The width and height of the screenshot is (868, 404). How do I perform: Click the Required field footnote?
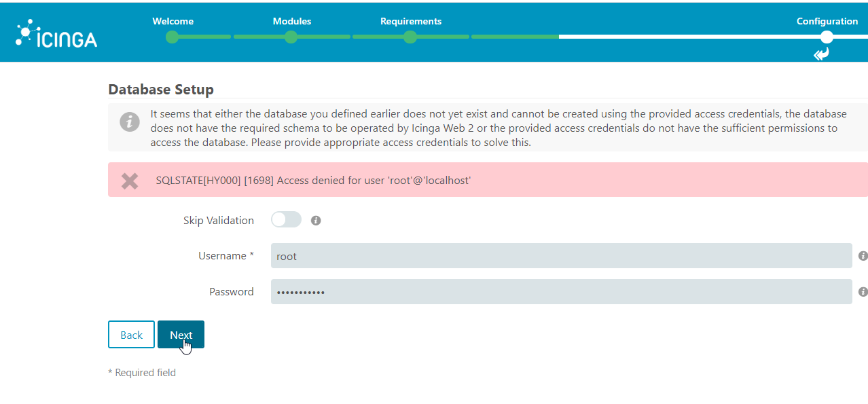pyautogui.click(x=142, y=373)
